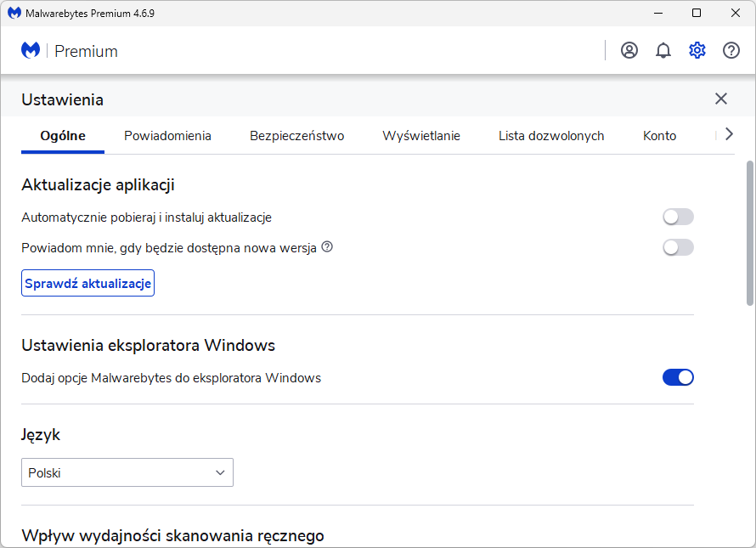Open the account profile icon
The image size is (756, 548).
coord(629,50)
